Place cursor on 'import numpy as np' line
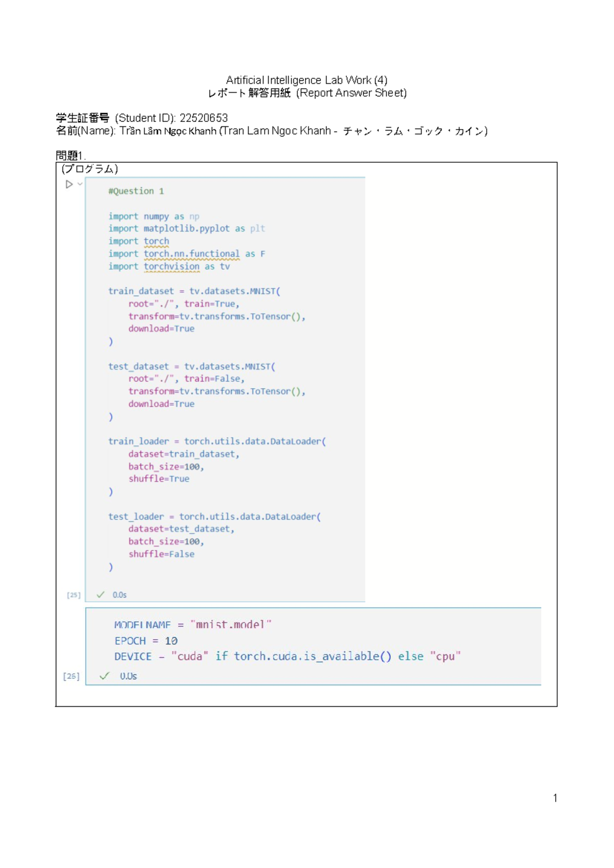This screenshot has height=868, width=614. tap(154, 216)
